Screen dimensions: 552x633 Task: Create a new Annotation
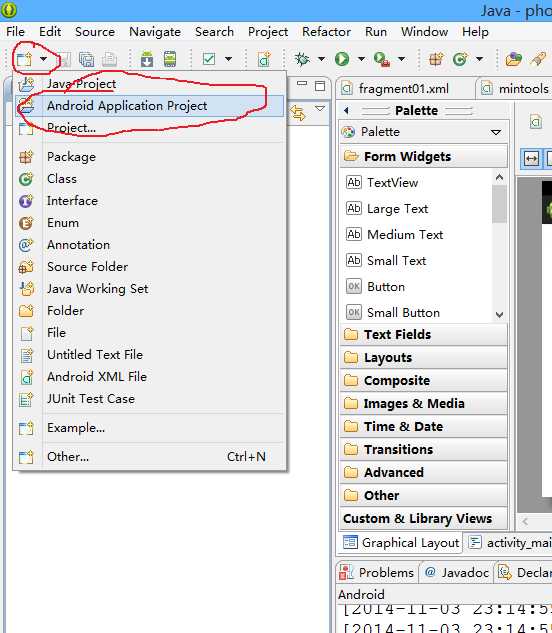tap(150, 245)
